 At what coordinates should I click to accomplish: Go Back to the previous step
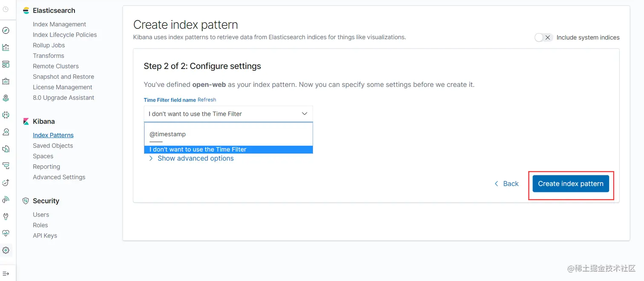click(506, 184)
